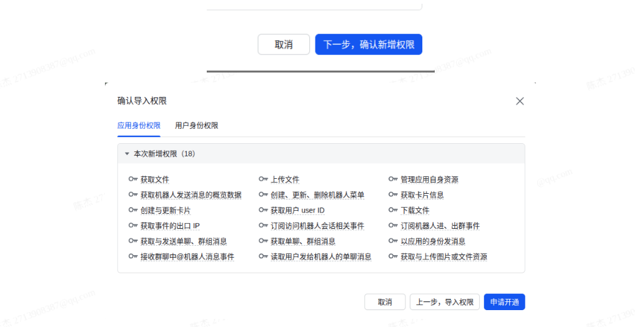Go back with 上一步，导入权限 button
The height and width of the screenshot is (327, 644).
click(x=445, y=302)
